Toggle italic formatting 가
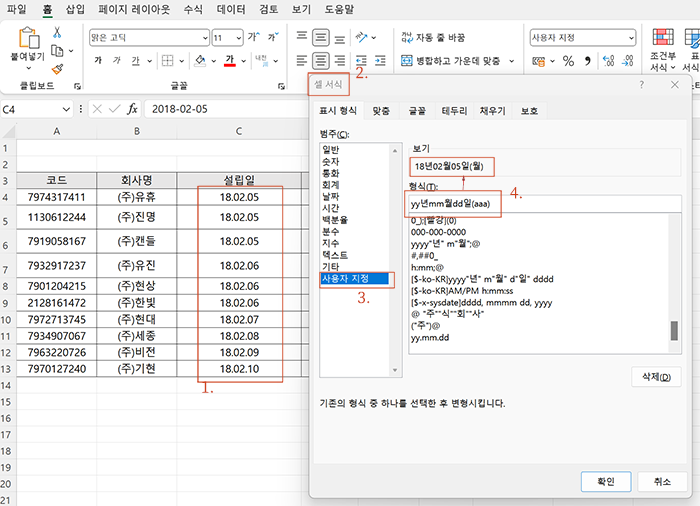Image resolution: width=700 pixels, height=506 pixels. (117, 60)
